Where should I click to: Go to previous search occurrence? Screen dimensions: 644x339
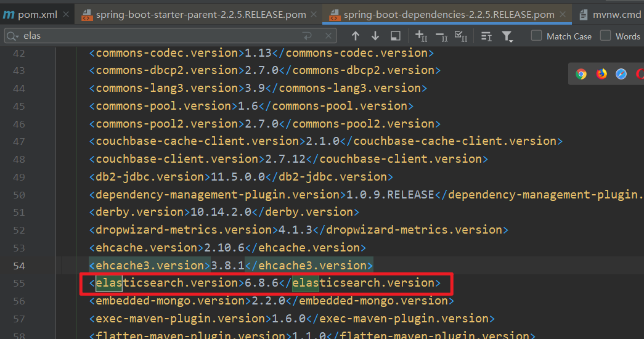[355, 36]
